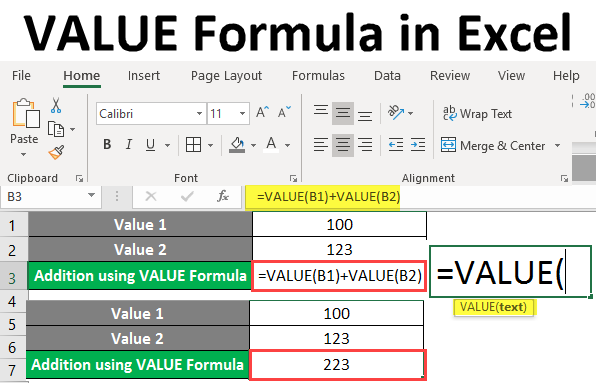Switch to the Home tab
Screen dimensions: 596x383
tap(82, 75)
